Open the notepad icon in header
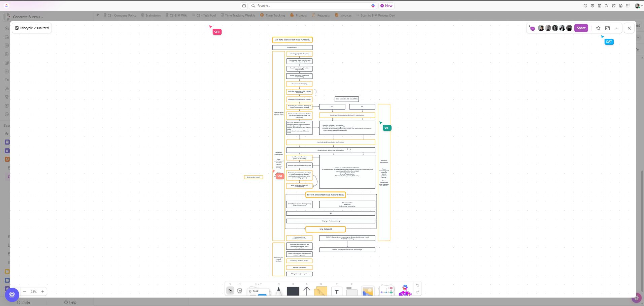Viewport: 644px width, 306px height. tap(600, 6)
